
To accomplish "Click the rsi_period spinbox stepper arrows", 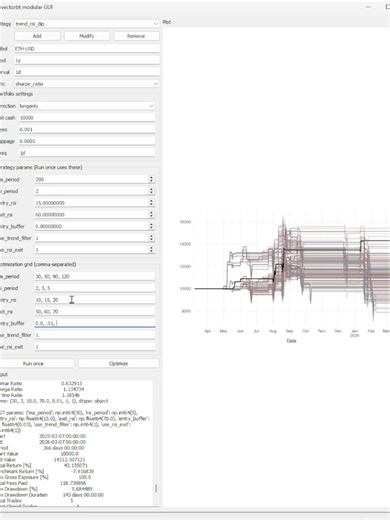I will coord(151,191).
